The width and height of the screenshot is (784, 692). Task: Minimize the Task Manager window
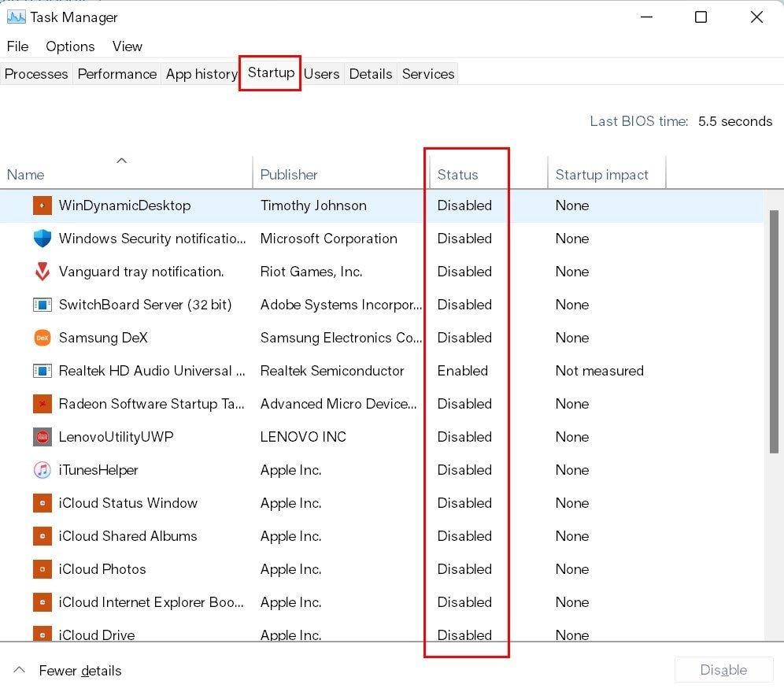[x=646, y=17]
